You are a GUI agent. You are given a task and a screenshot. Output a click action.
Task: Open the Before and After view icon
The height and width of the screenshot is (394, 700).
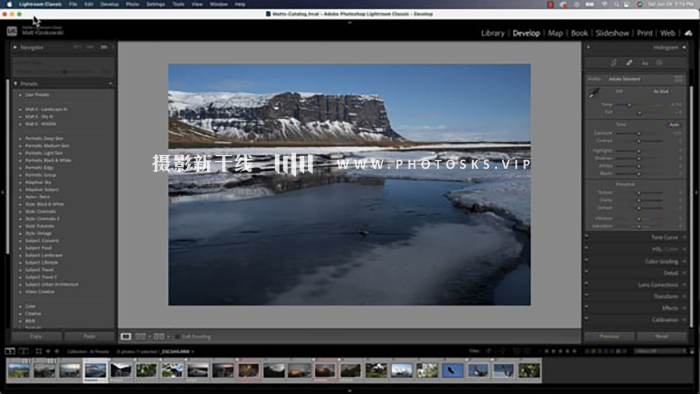tap(140, 336)
